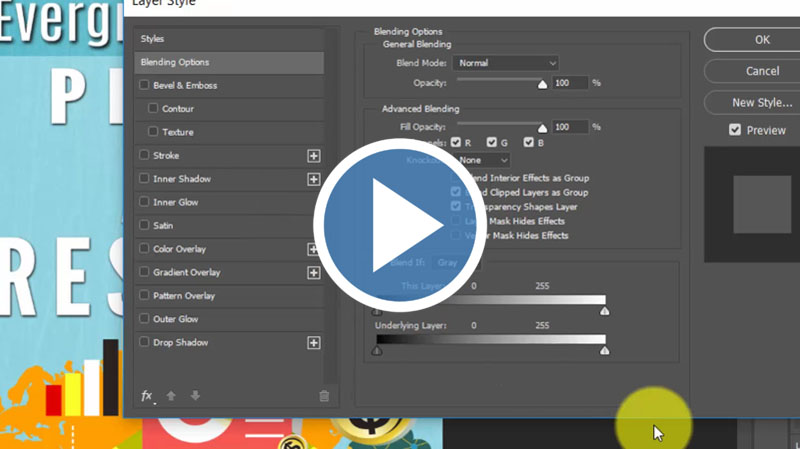The height and width of the screenshot is (449, 800).
Task: Click the plus icon beside Gradient Overlay
Action: click(313, 273)
